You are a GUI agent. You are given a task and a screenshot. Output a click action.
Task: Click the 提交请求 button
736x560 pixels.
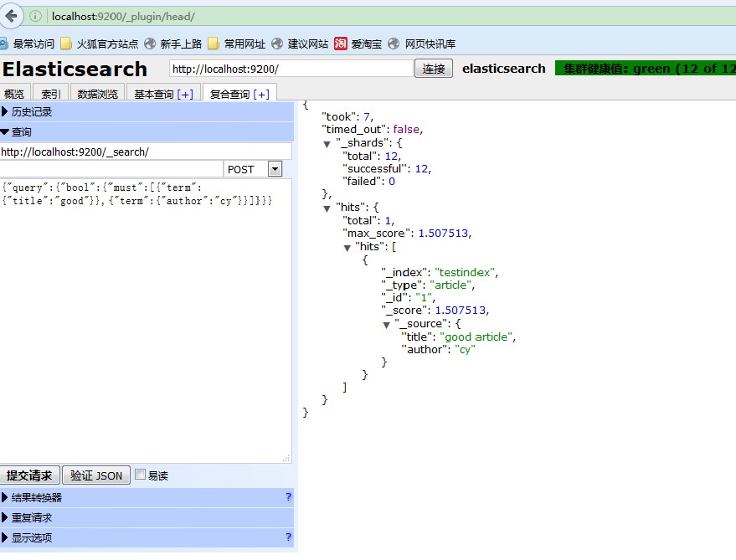point(29,475)
